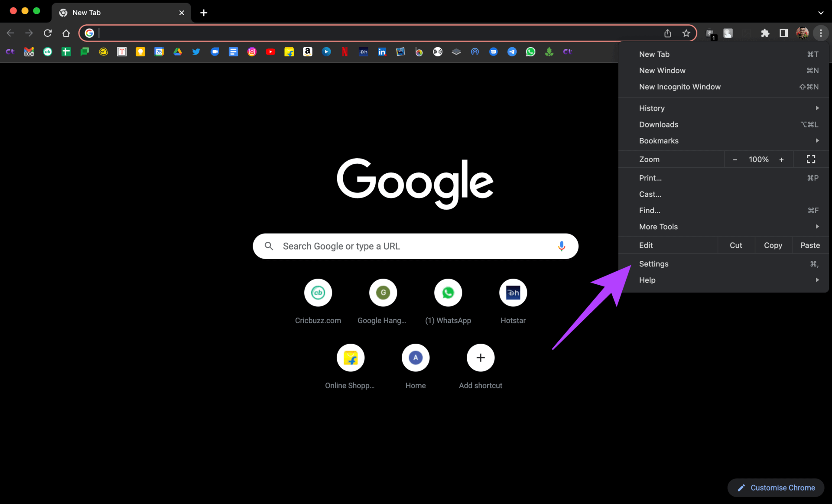Enter full screen from Zoom row
The height and width of the screenshot is (504, 832).
click(x=811, y=159)
